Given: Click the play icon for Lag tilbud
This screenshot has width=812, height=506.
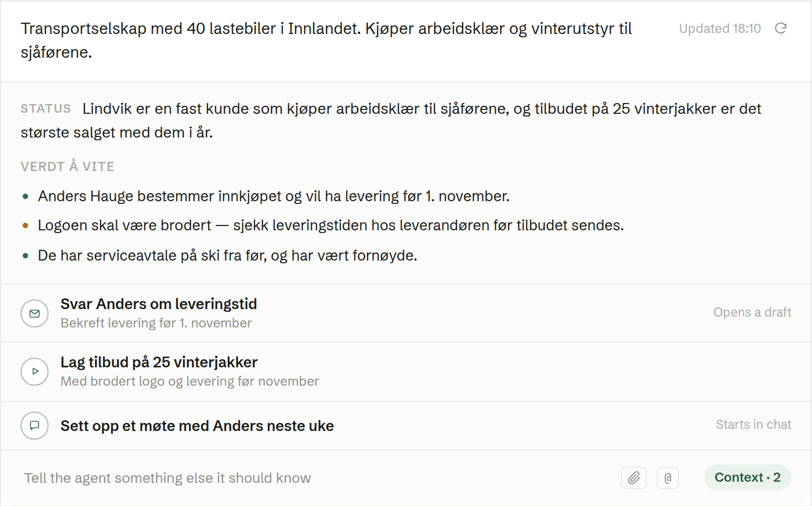Looking at the screenshot, I should point(35,372).
